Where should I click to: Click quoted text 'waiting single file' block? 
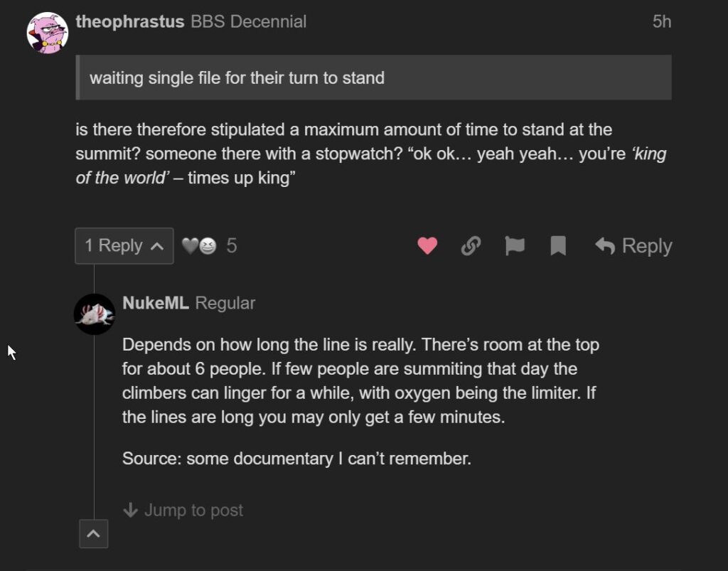tap(237, 78)
